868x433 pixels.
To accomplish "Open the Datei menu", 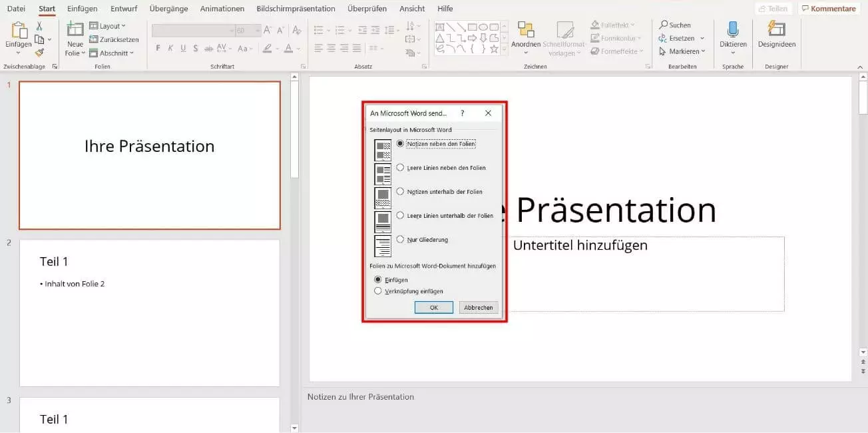I will click(16, 9).
